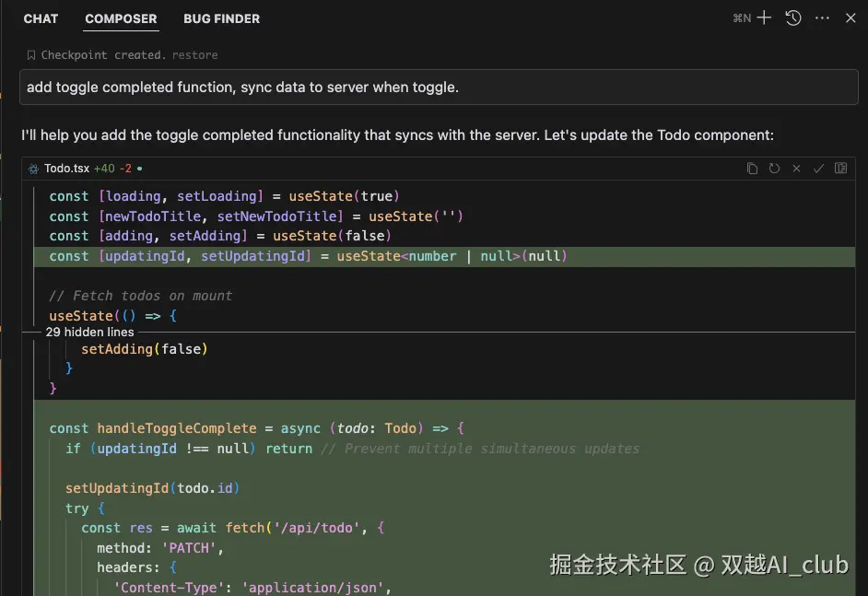This screenshot has width=868, height=596.
Task: Select the COMPOSER tab
Action: click(x=121, y=18)
